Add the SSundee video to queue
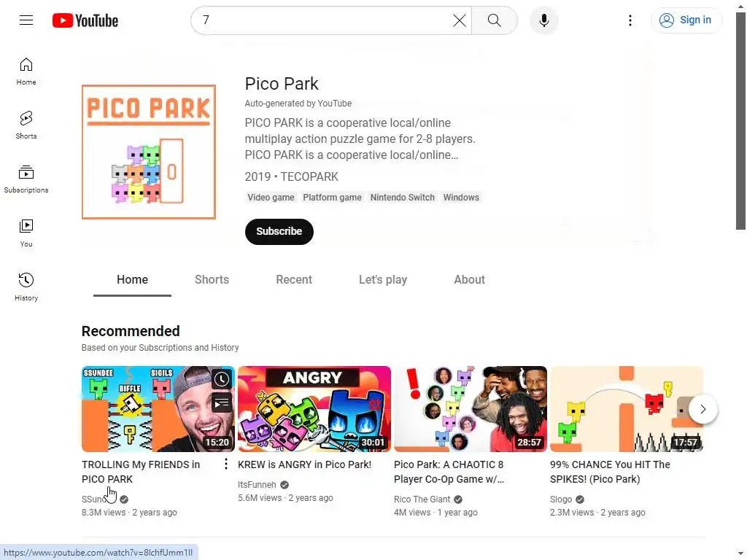Viewport: 747px width, 560px height. point(222,403)
